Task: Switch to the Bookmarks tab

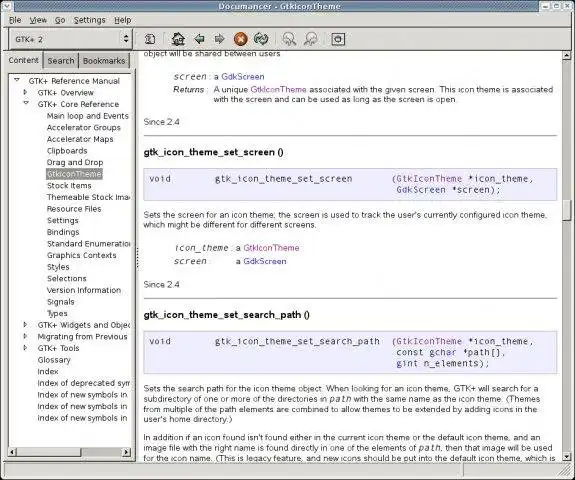Action: click(x=104, y=61)
